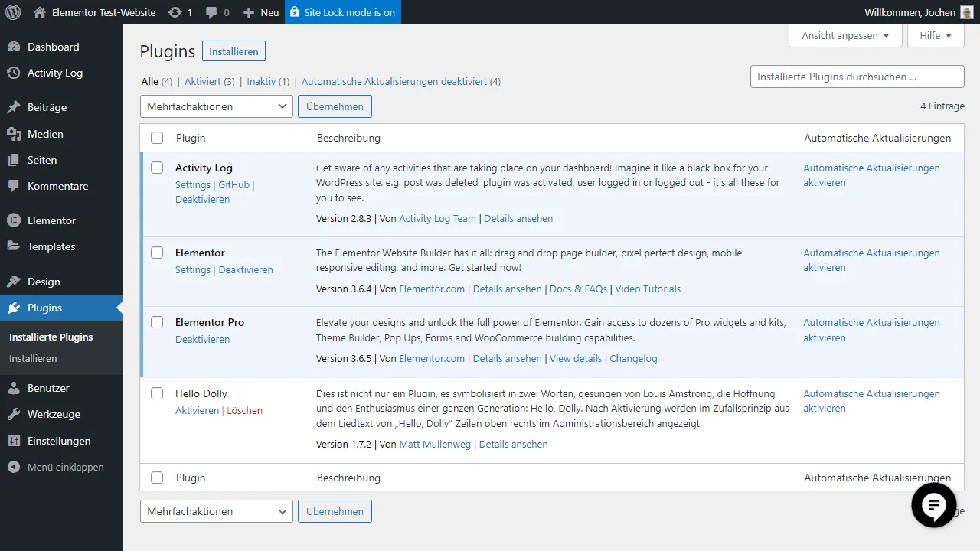Click the top Übernehmen button

point(335,106)
